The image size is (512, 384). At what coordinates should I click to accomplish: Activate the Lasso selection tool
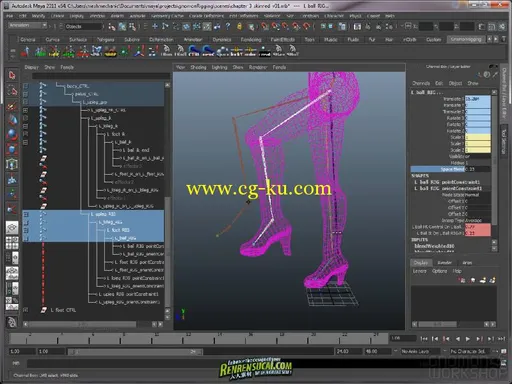click(12, 90)
